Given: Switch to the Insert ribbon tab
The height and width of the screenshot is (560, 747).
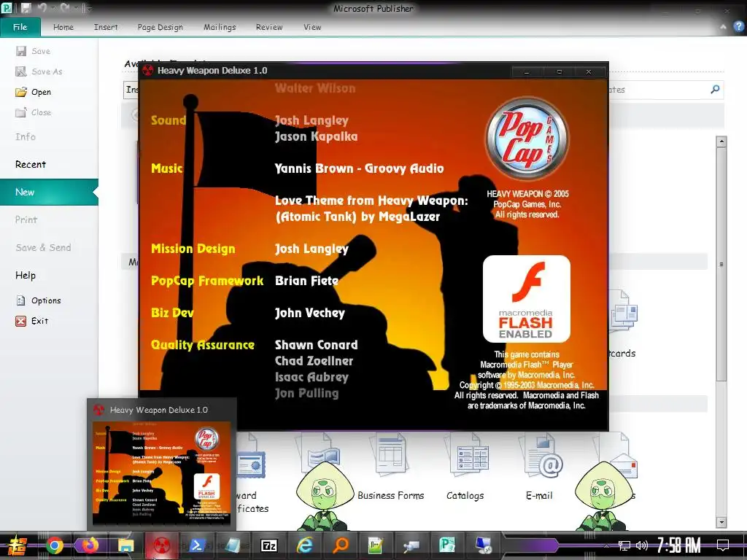Looking at the screenshot, I should 106,27.
